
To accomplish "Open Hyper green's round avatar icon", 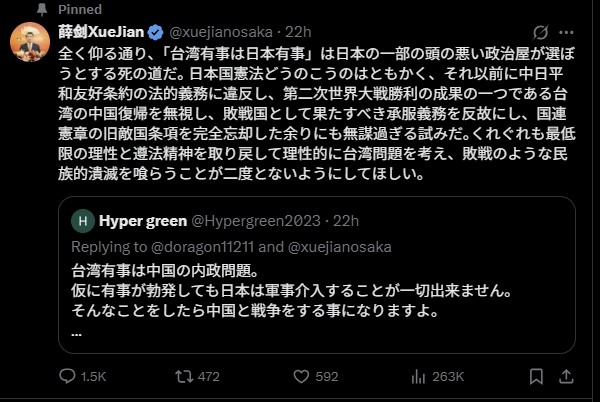I will (x=85, y=219).
